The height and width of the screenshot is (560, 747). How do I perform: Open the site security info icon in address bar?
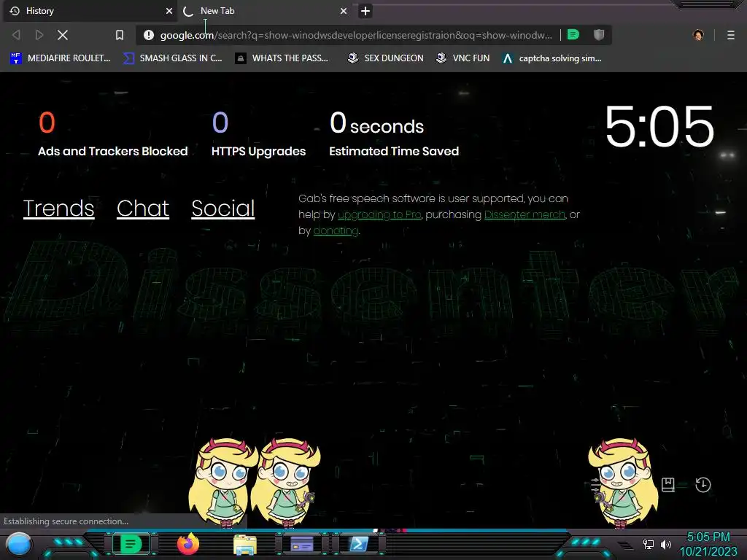[149, 35]
